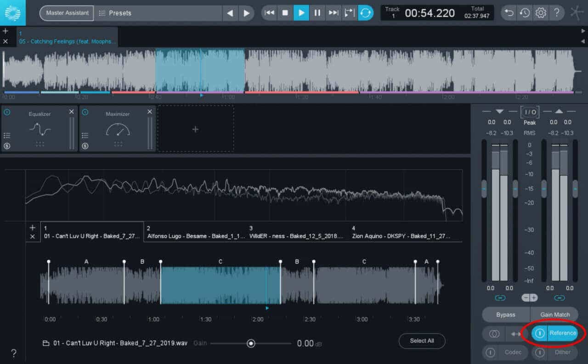Go to the previous preset
Screen dimensions: 588x364
pyautogui.click(x=230, y=13)
